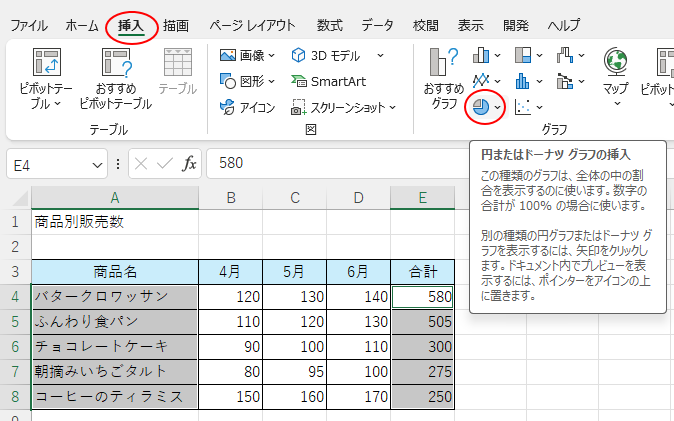The width and height of the screenshot is (674, 421).
Task: Select cell ふんわり食パン
Action: [115, 322]
